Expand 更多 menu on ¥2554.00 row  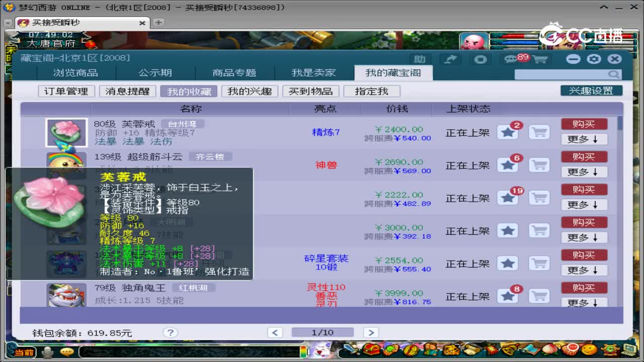[584, 270]
